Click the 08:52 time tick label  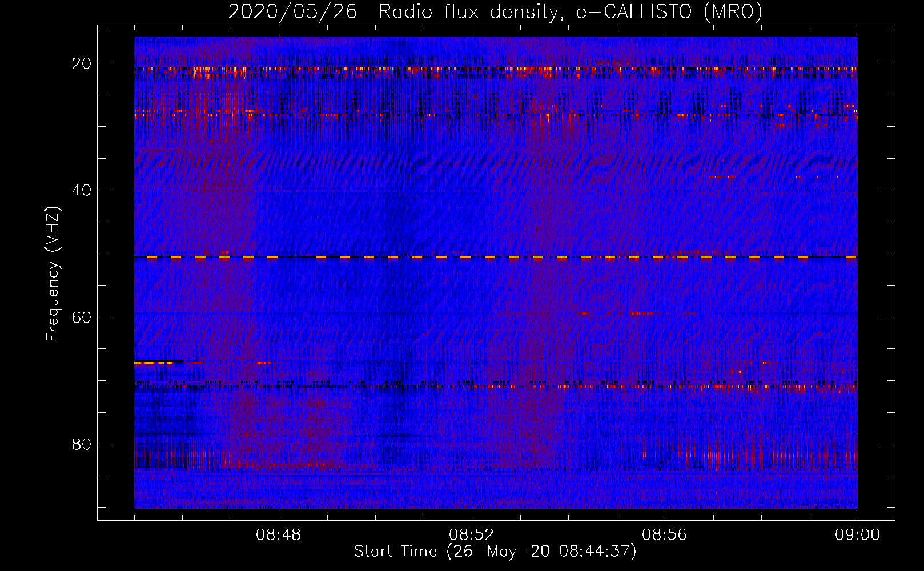click(x=472, y=535)
